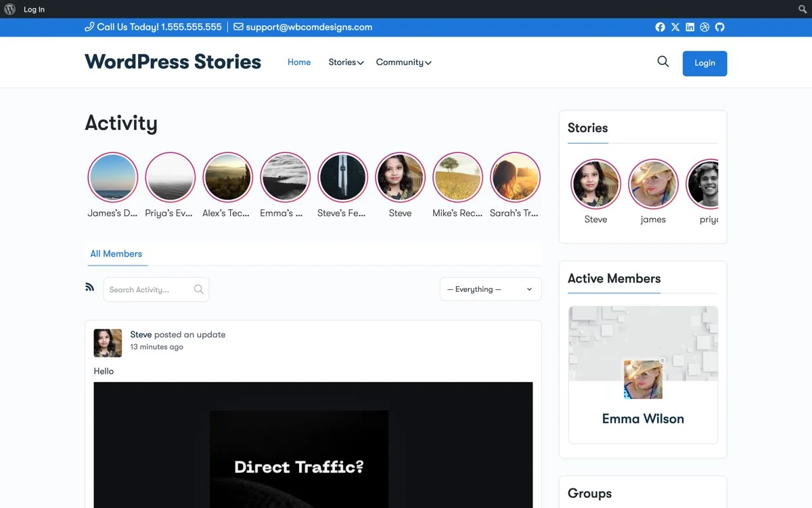Expand the Stories navigation dropdown
This screenshot has height=508, width=812.
(345, 62)
